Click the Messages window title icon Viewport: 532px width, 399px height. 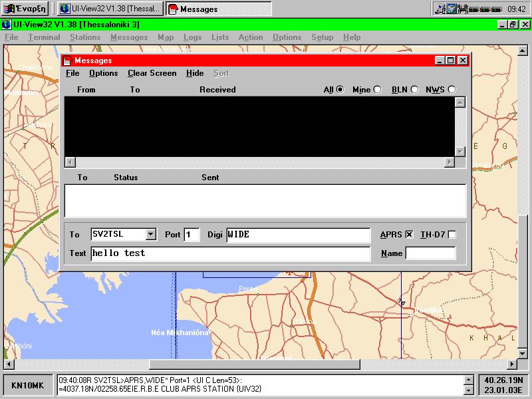[68, 61]
